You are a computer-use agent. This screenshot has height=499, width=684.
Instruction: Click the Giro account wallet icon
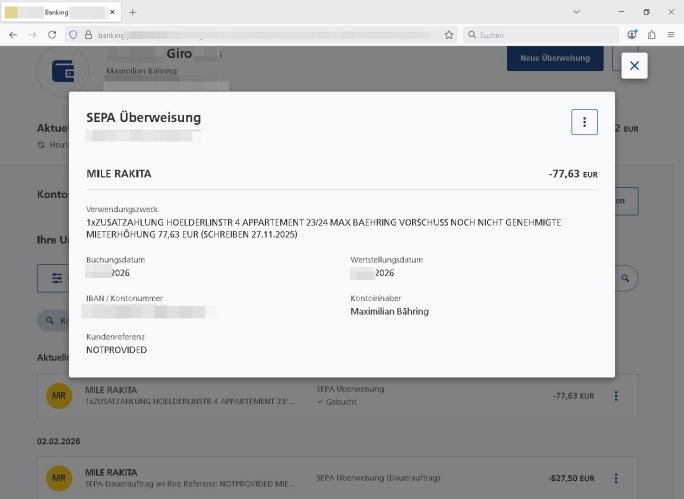[67, 70]
